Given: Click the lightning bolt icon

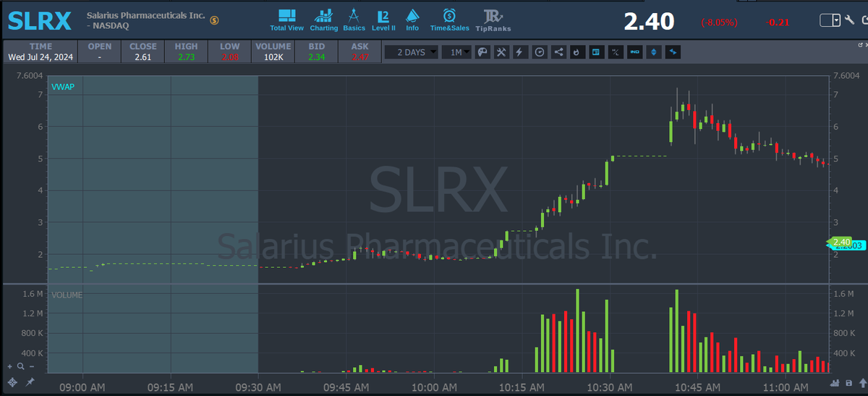Looking at the screenshot, I should pyautogui.click(x=520, y=52).
